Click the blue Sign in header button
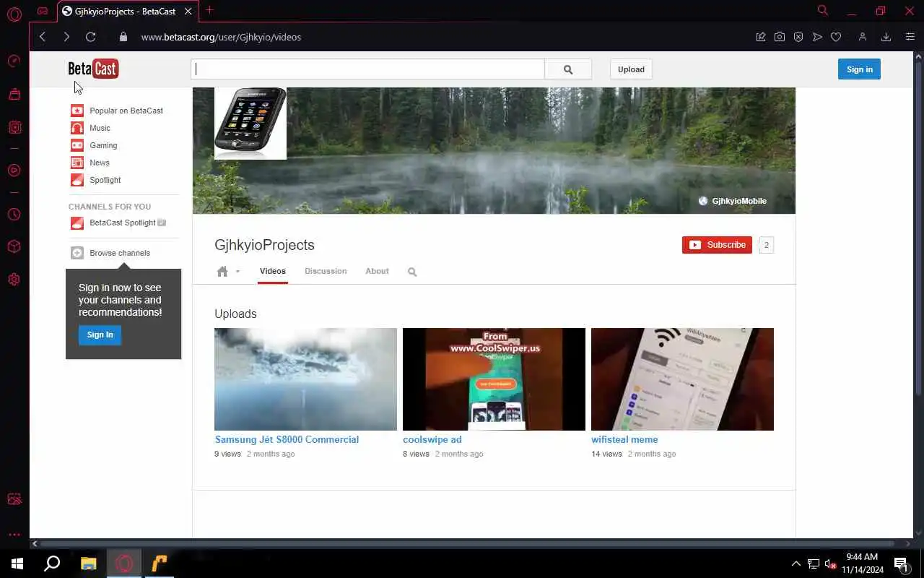The image size is (924, 578). 859,69
